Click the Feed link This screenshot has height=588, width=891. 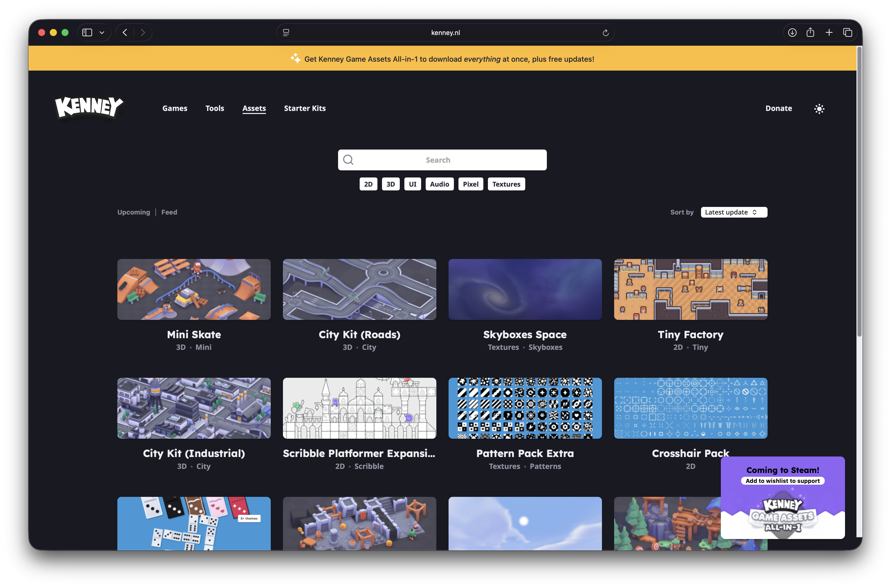click(x=169, y=212)
